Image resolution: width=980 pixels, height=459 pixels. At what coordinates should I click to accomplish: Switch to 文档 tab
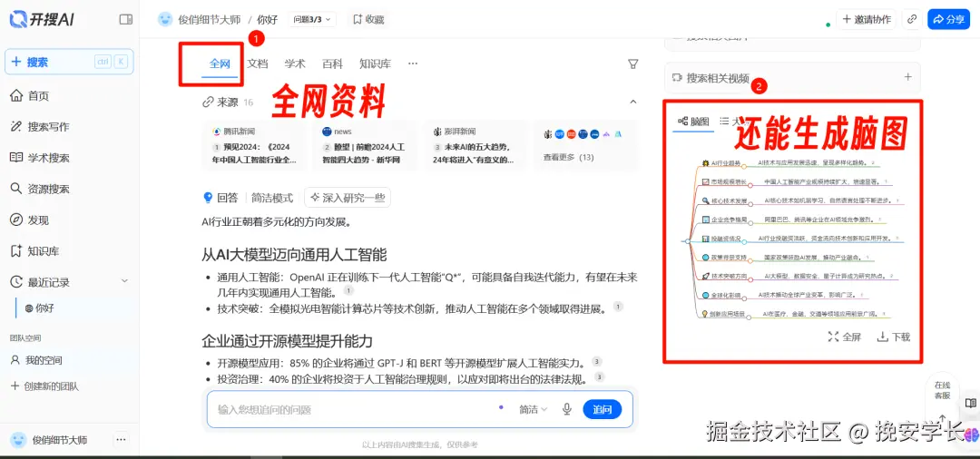tap(258, 63)
